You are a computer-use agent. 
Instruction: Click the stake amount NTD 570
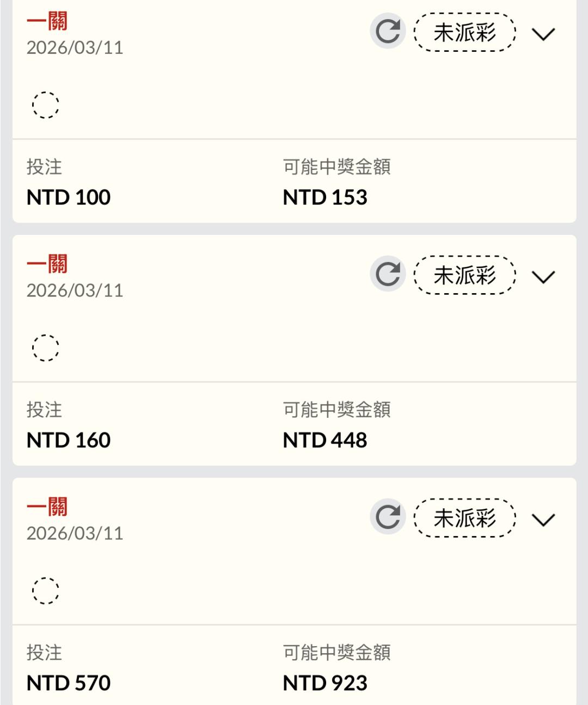point(69,683)
